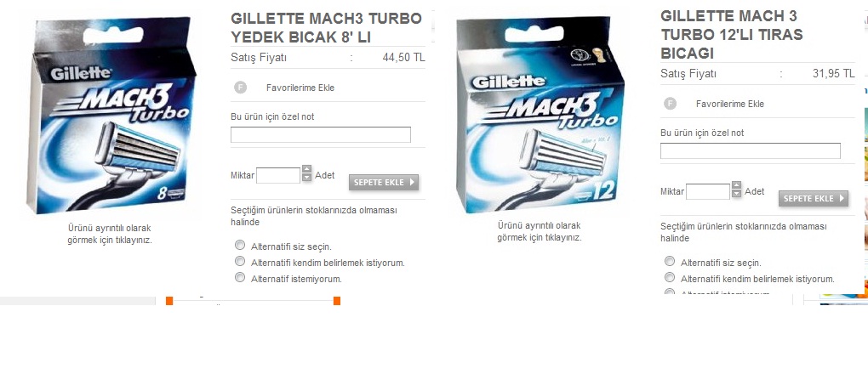The image size is (868, 391).
Task: Click Favorilerime Ekle link for 8'li product
Action: tap(300, 88)
